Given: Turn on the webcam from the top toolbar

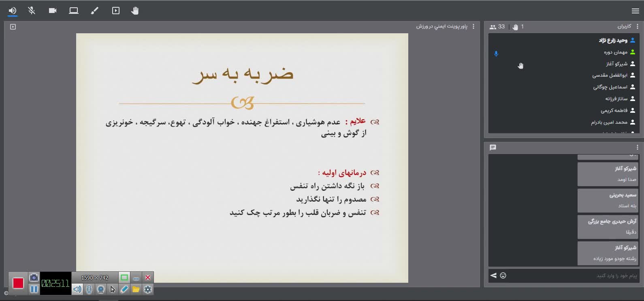Looking at the screenshot, I should point(53,11).
